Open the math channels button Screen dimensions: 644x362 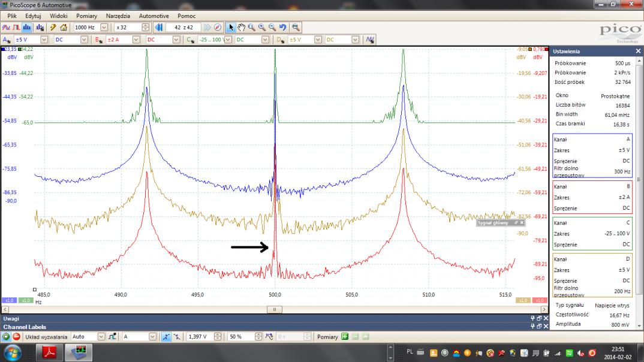pyautogui.click(x=371, y=40)
